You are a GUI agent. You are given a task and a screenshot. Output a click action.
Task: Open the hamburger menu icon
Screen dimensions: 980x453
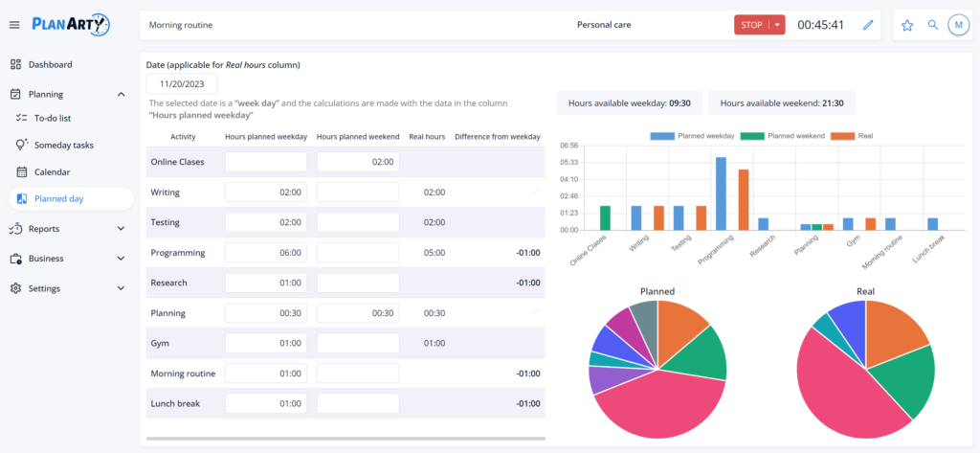coord(14,25)
